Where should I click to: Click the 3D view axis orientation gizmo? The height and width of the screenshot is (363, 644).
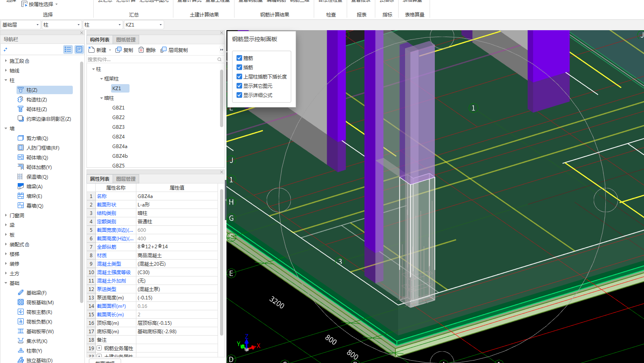coord(248,343)
